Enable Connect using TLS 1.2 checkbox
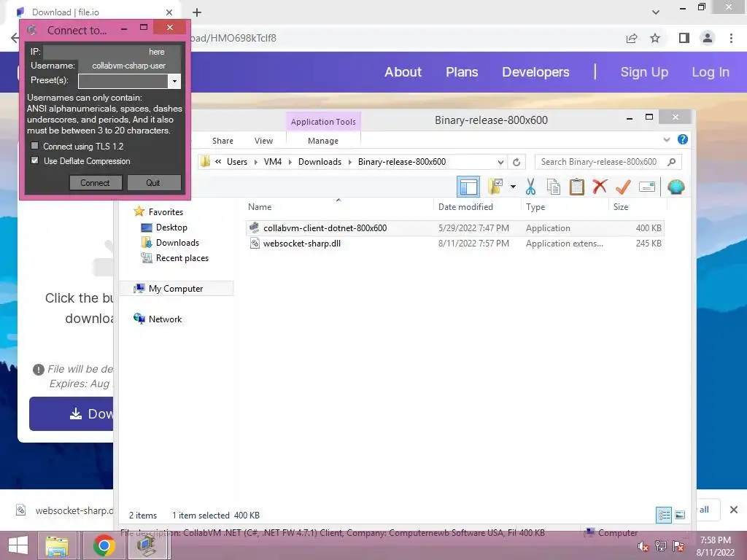Image resolution: width=747 pixels, height=560 pixels. tap(35, 146)
